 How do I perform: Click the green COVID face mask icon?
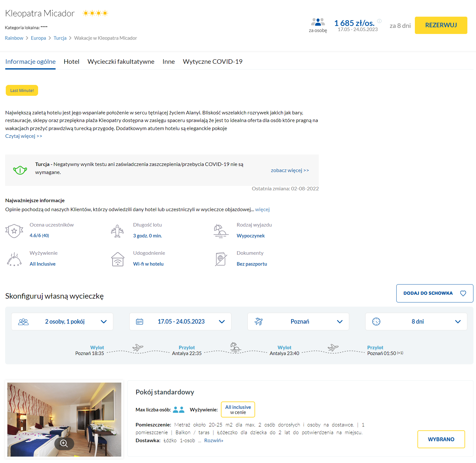pyautogui.click(x=20, y=170)
